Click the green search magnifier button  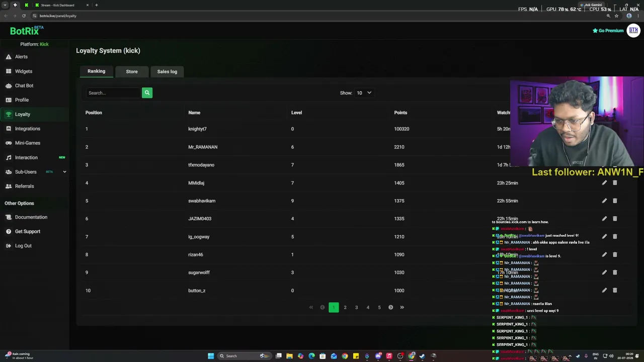coord(147,93)
